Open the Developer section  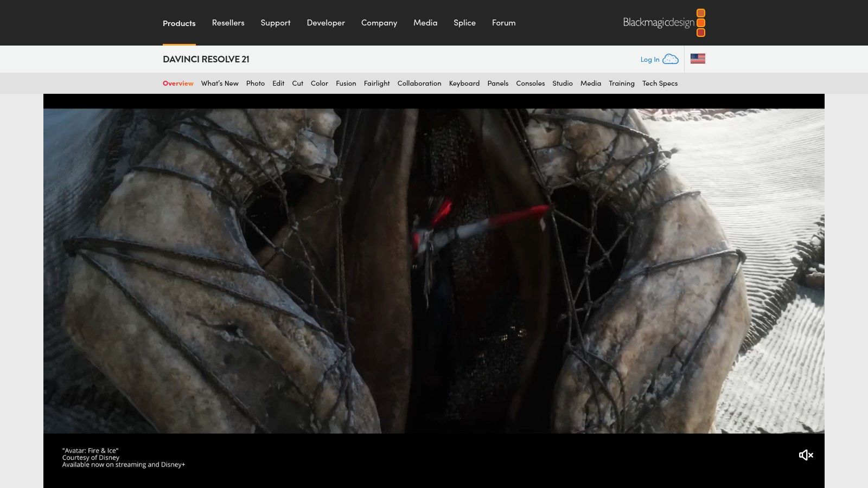(x=325, y=23)
